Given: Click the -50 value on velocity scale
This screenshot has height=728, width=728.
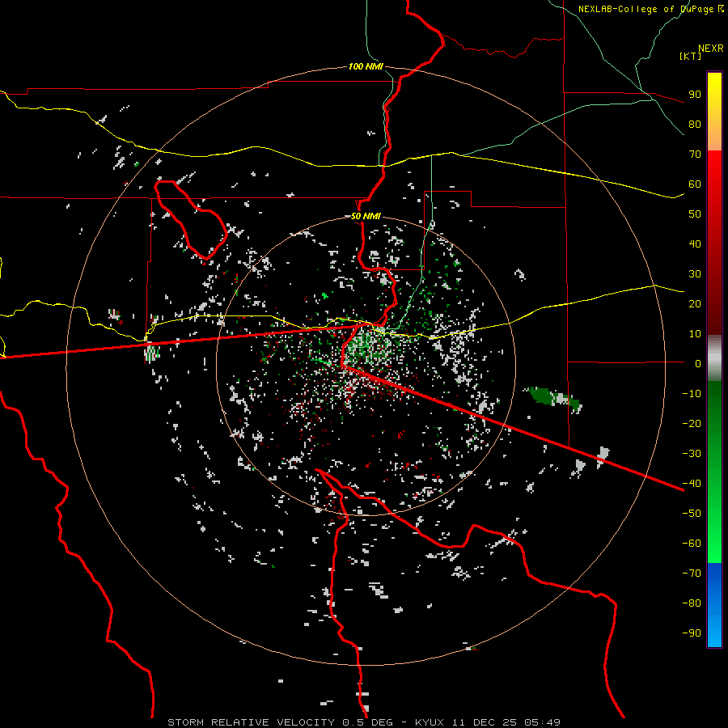Looking at the screenshot, I should (692, 514).
